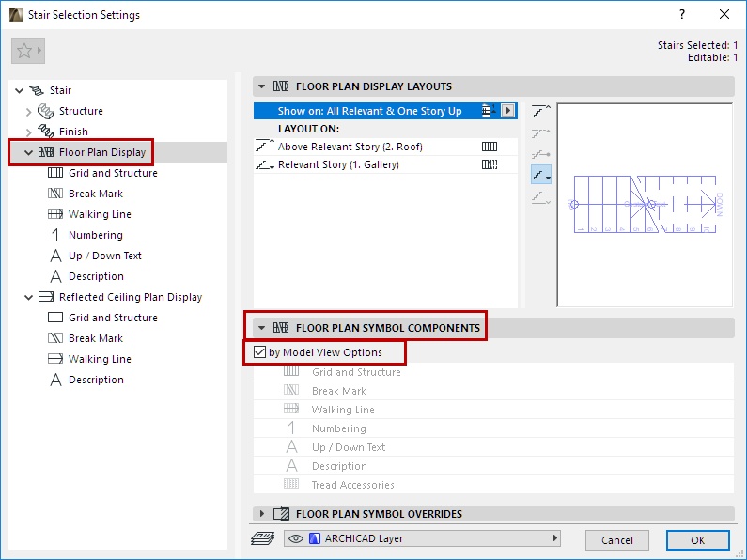Screen dimensions: 747x560
Task: Click the Reflected Ceiling Plan Display icon
Action: 46,297
